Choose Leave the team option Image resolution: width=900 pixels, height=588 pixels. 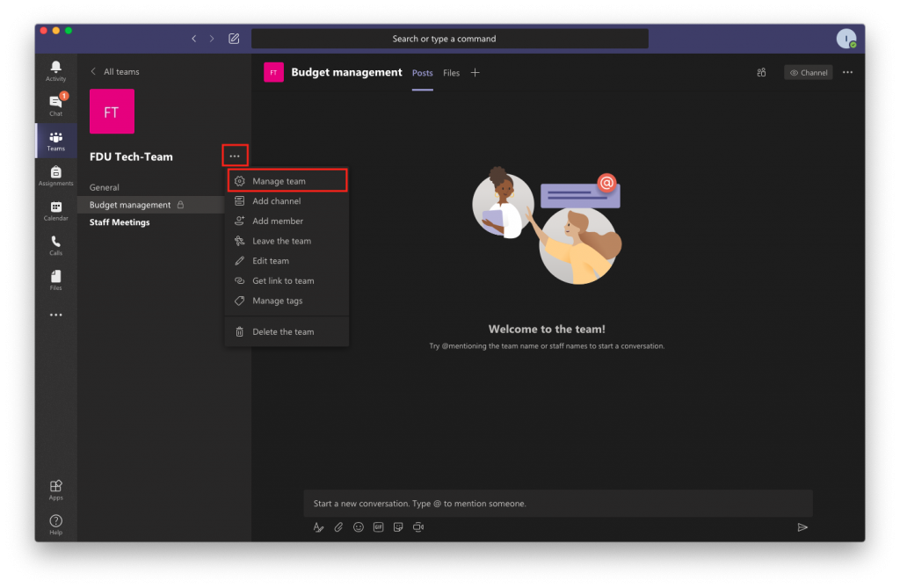tap(287, 241)
